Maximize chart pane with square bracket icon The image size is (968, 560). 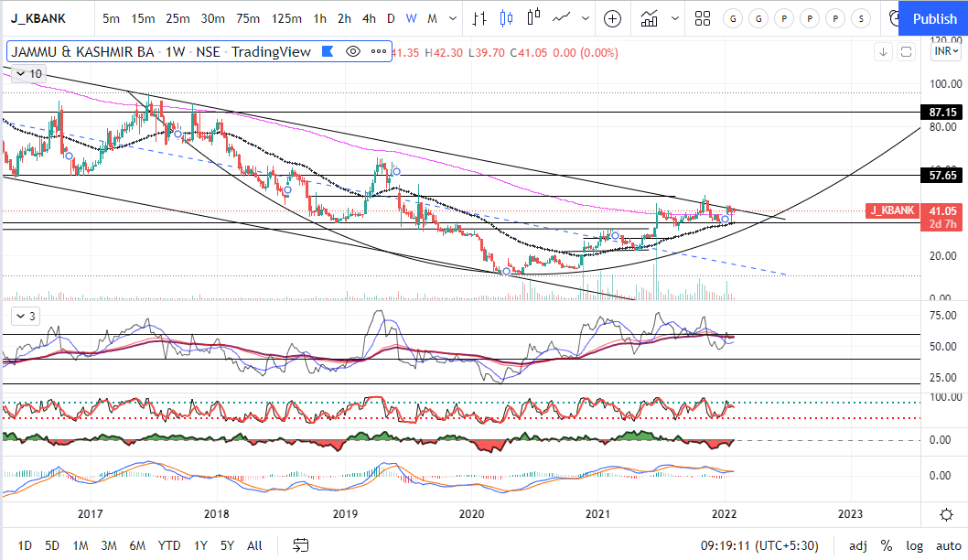(x=906, y=52)
